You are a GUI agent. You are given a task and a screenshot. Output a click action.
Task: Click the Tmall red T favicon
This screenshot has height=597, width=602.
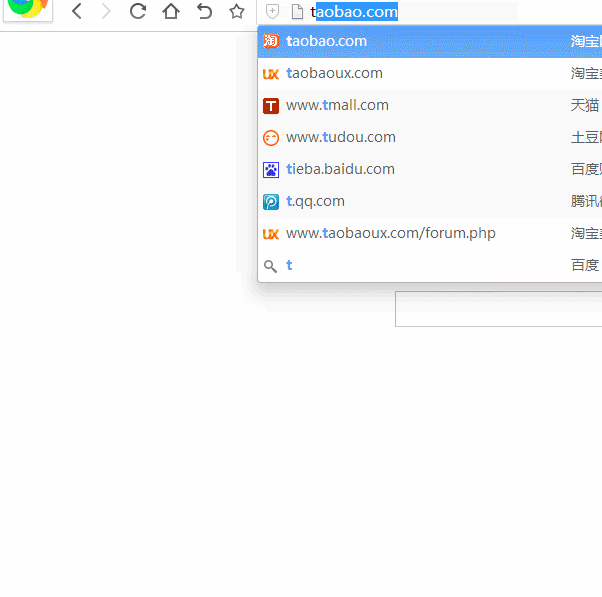click(x=271, y=106)
